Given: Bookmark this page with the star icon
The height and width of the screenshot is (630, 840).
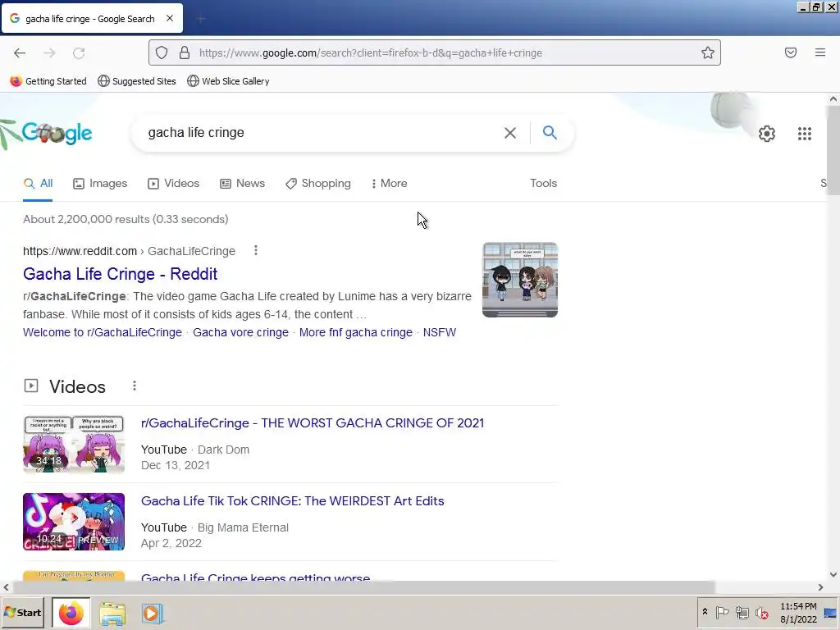Looking at the screenshot, I should (708, 52).
